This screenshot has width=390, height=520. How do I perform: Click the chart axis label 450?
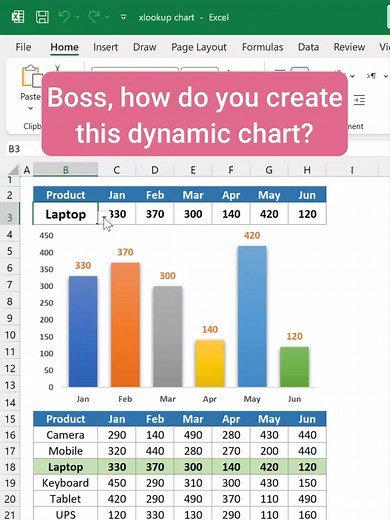point(46,235)
